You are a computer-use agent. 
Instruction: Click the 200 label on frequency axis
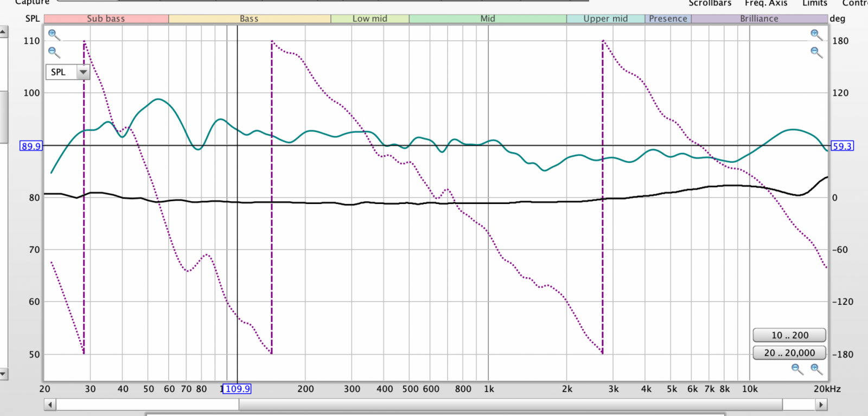tap(305, 389)
